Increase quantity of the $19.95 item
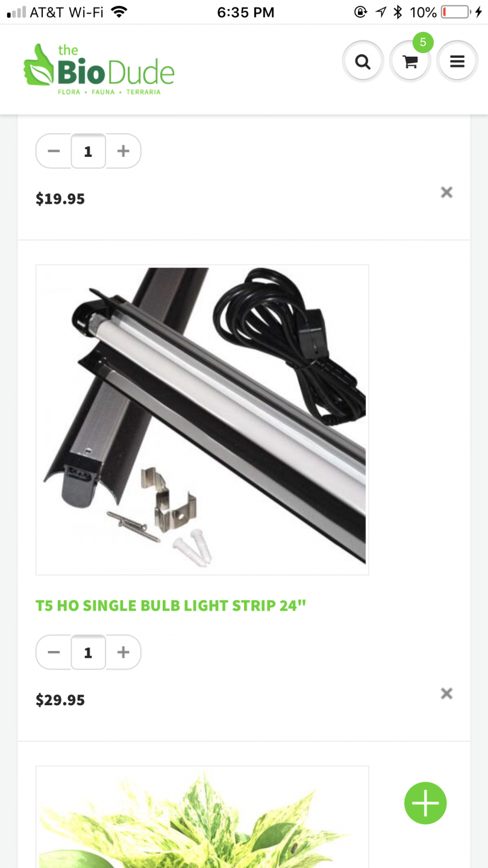 pyautogui.click(x=124, y=151)
